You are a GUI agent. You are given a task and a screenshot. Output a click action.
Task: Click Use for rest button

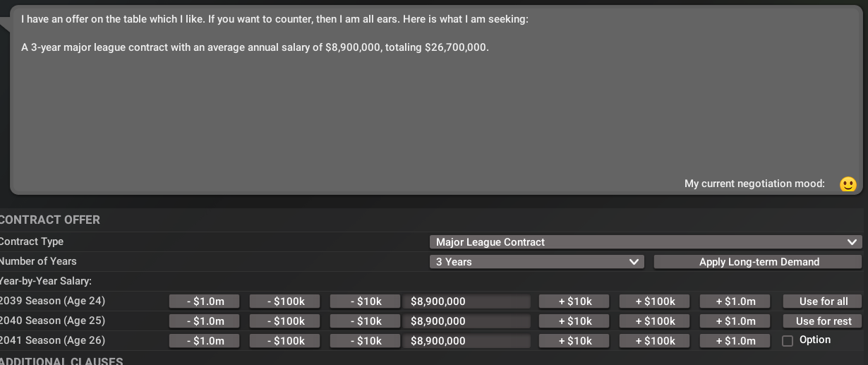(823, 321)
